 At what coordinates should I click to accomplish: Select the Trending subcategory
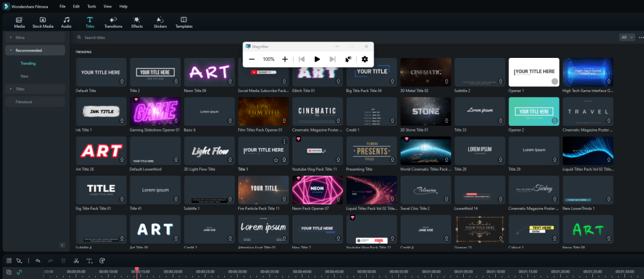[x=28, y=64]
